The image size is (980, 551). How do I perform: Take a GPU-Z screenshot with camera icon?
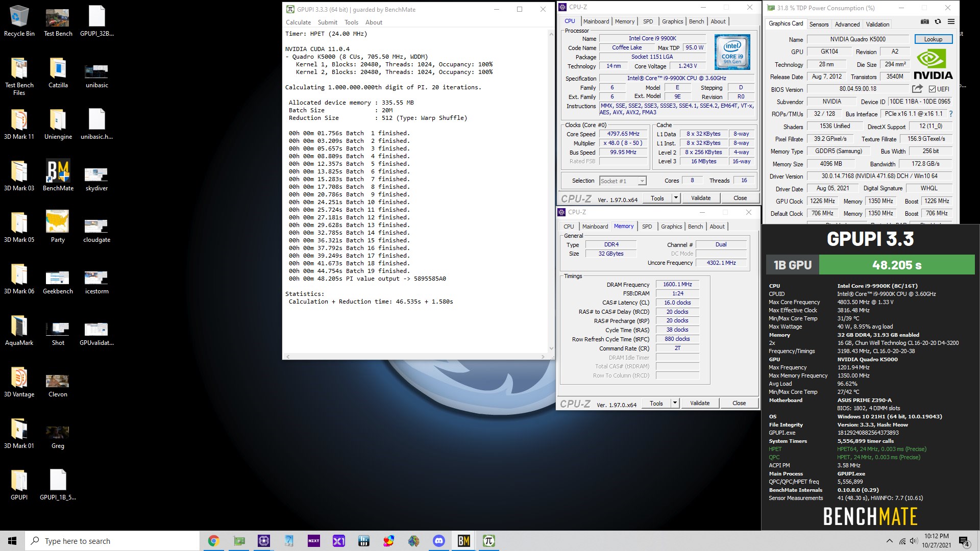click(924, 22)
